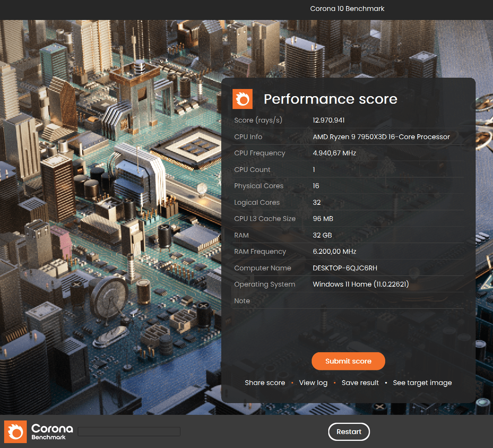Click the empty Note field
Image resolution: width=493 pixels, height=448 pixels.
[388, 301]
